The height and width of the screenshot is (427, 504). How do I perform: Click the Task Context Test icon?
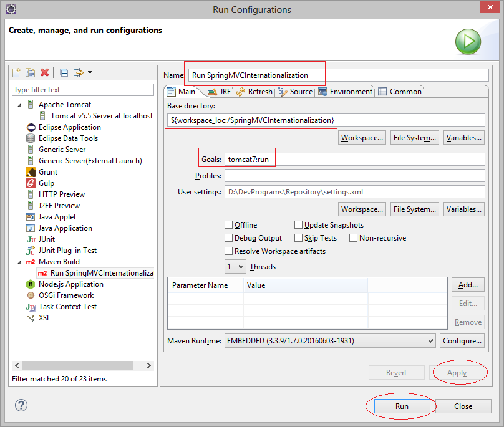[31, 307]
